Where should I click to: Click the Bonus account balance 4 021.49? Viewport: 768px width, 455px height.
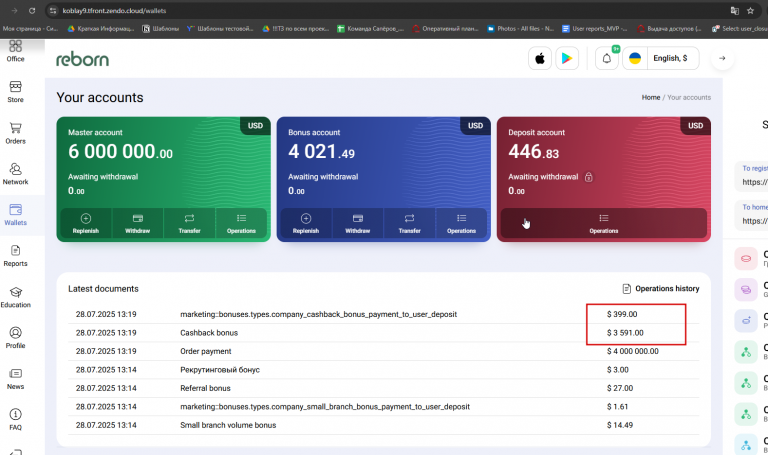click(x=321, y=152)
